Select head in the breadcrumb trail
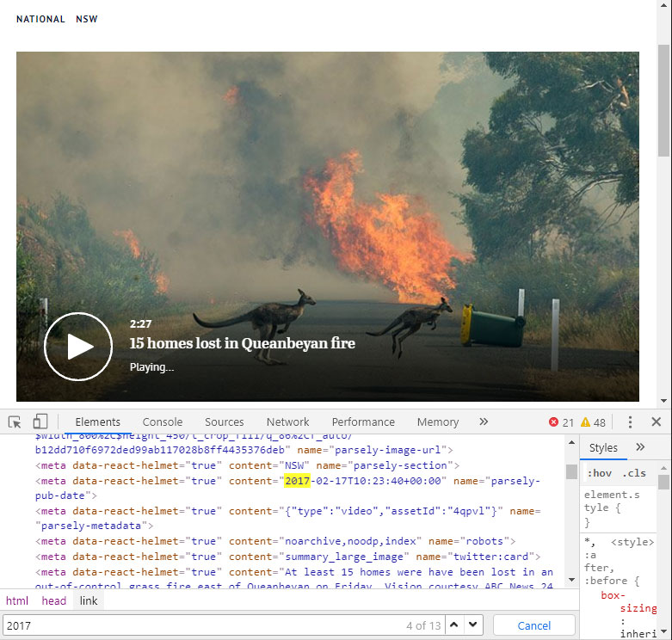Screen dimensions: 672x640 point(54,601)
